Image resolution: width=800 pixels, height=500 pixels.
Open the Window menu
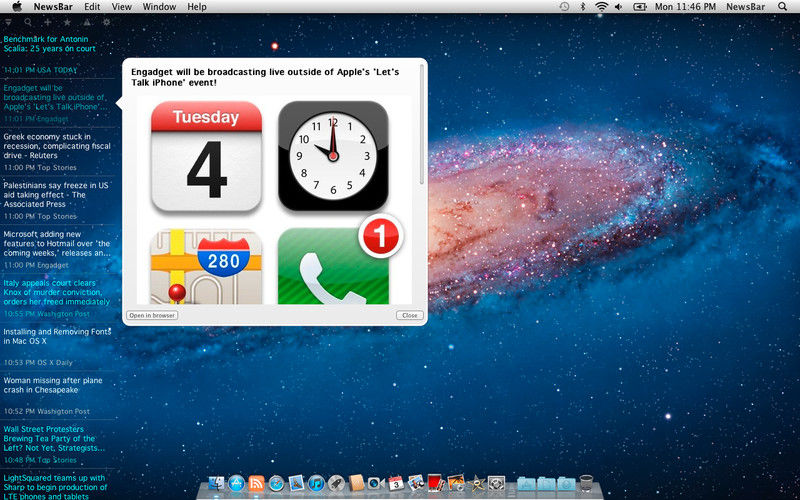[x=160, y=7]
